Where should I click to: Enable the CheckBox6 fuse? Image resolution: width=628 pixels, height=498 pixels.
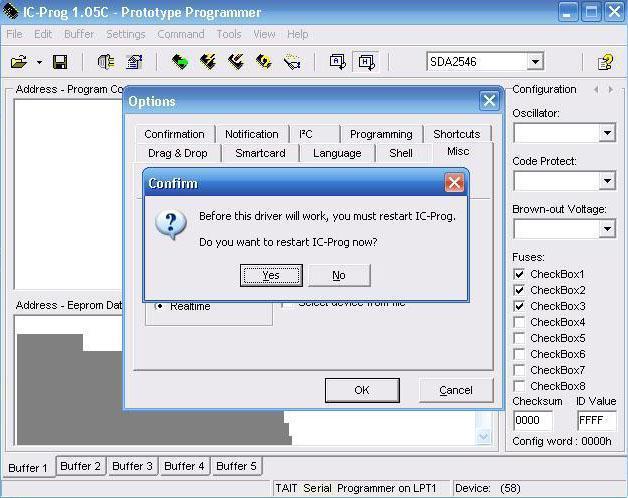(519, 354)
